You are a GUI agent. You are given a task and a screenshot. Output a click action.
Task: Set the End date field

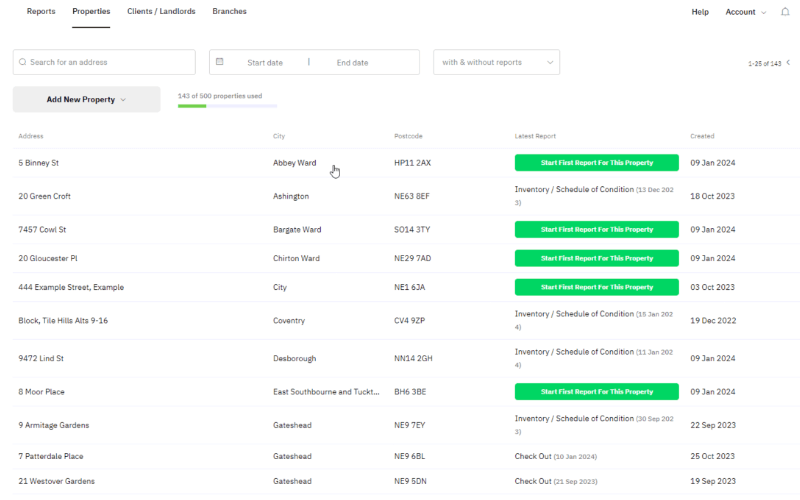[x=352, y=63]
